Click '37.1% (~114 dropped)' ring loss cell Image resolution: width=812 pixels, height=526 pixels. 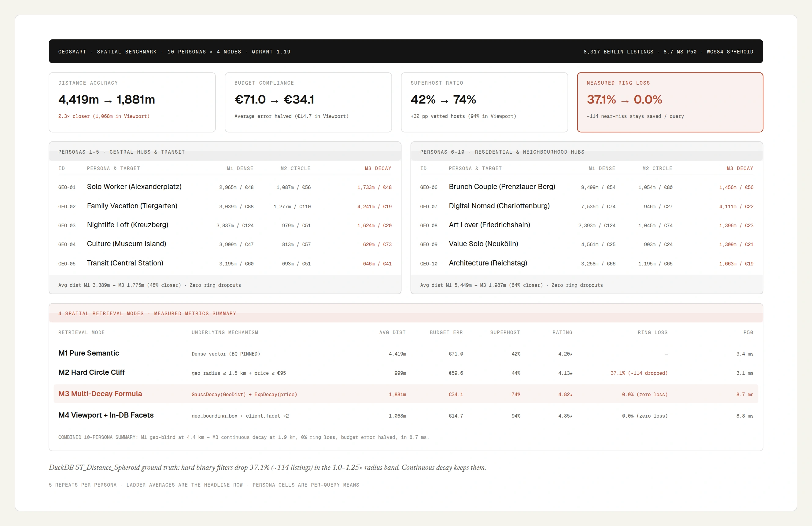(639, 373)
